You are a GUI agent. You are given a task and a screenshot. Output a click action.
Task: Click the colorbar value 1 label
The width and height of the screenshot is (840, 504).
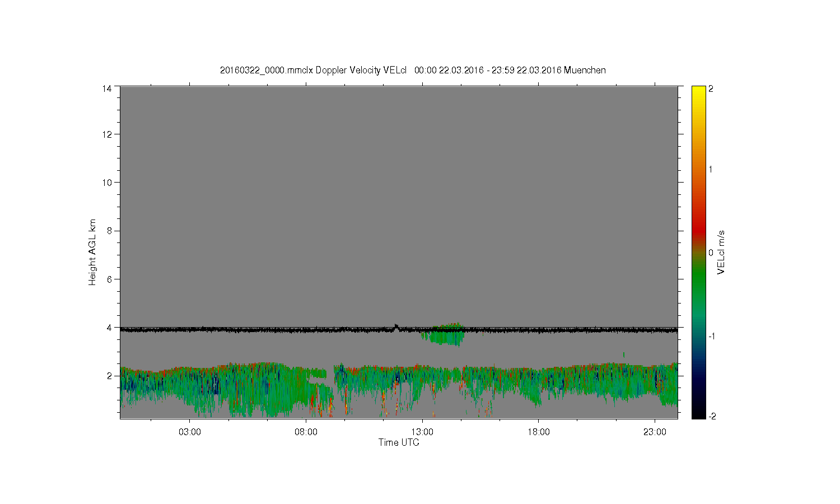[711, 169]
